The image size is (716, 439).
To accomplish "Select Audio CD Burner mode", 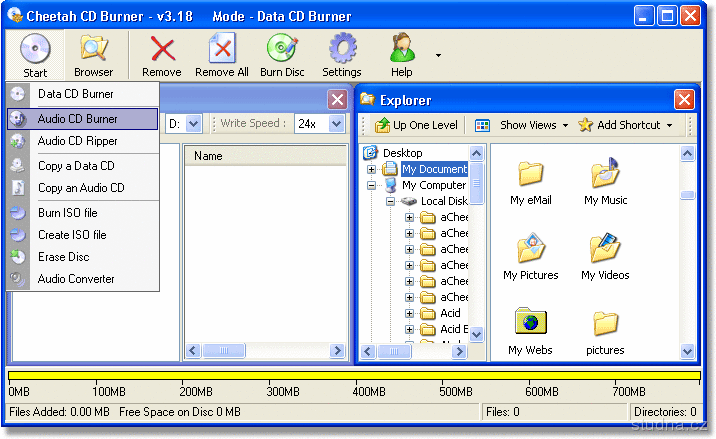I will tap(83, 119).
